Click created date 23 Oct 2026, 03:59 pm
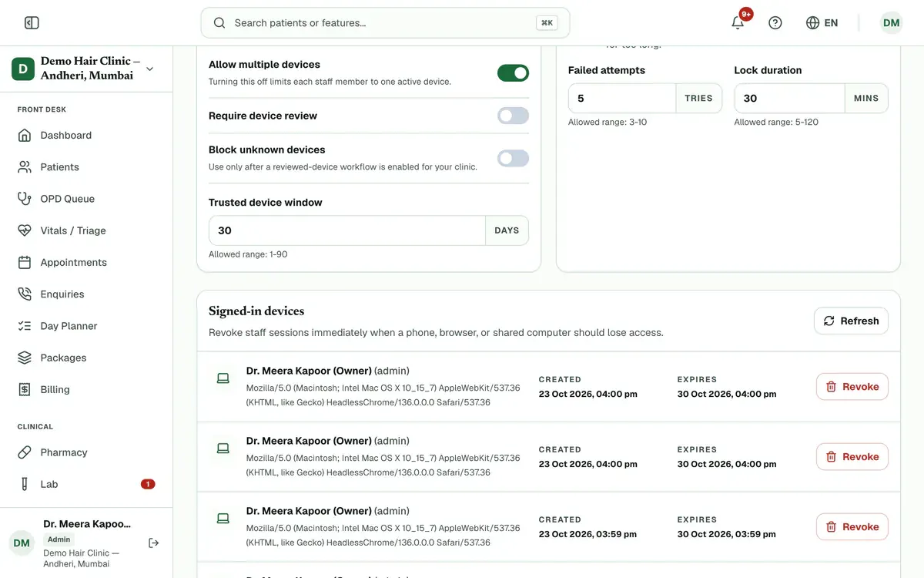Viewport: 924px width, 578px height. coord(588,534)
